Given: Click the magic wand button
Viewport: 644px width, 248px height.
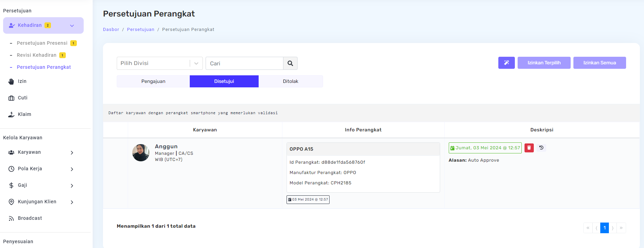Looking at the screenshot, I should (x=506, y=63).
